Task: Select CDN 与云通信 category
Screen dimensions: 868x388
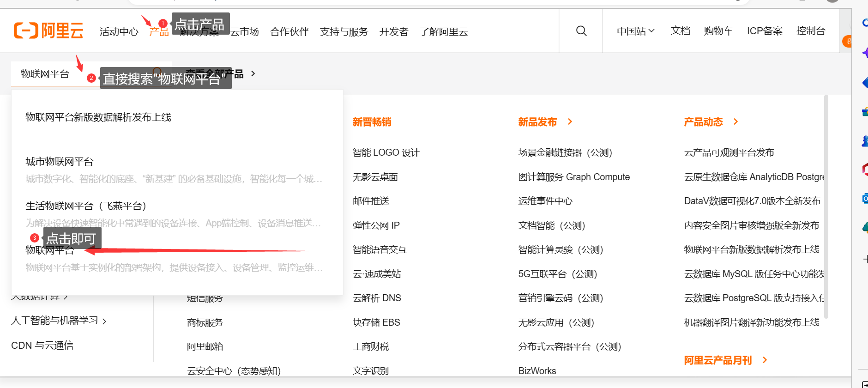Action: (42, 346)
